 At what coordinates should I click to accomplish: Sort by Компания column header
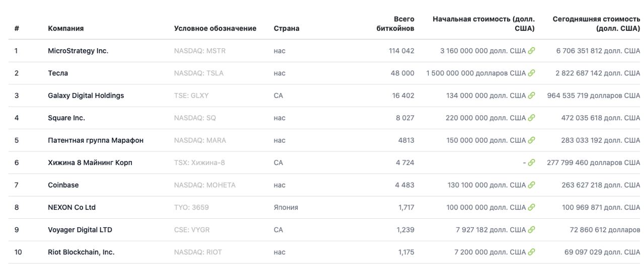(x=66, y=29)
